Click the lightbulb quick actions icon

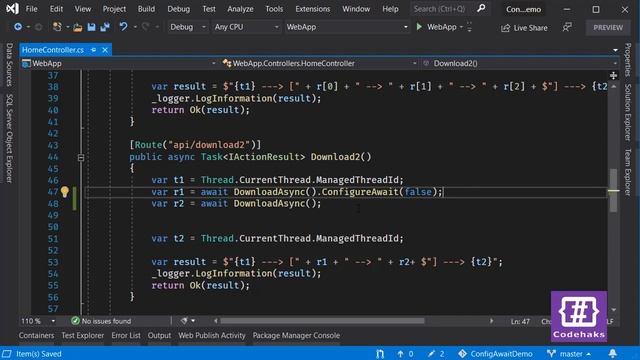pos(64,191)
